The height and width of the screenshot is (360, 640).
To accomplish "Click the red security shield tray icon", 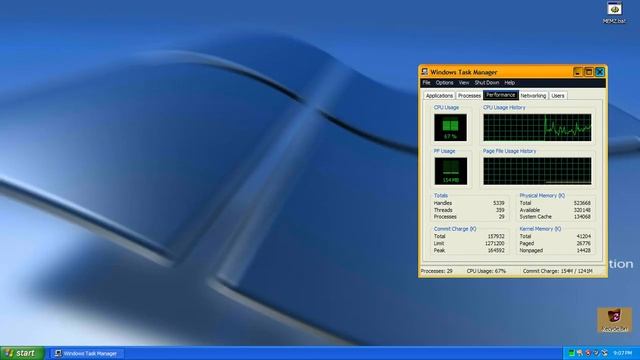I will (588, 353).
